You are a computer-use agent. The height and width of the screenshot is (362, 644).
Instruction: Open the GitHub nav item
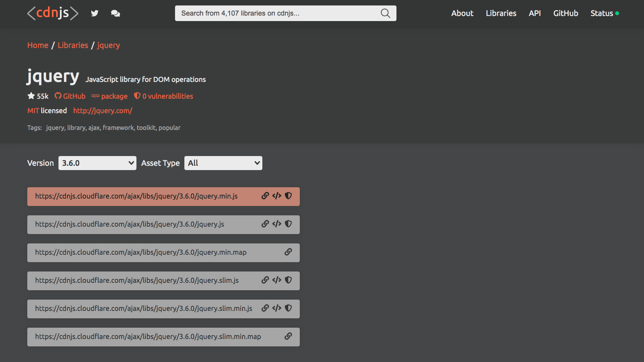pyautogui.click(x=566, y=13)
